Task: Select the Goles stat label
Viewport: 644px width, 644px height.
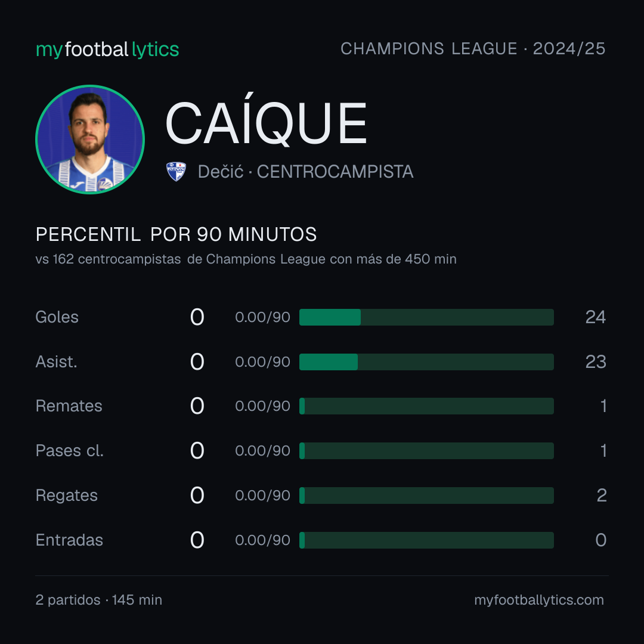Action: (57, 317)
